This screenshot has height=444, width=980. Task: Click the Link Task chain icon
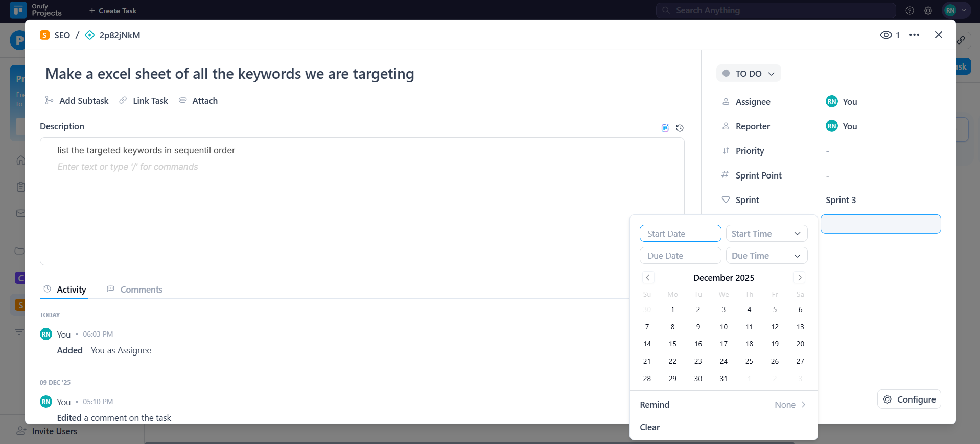pyautogui.click(x=123, y=101)
